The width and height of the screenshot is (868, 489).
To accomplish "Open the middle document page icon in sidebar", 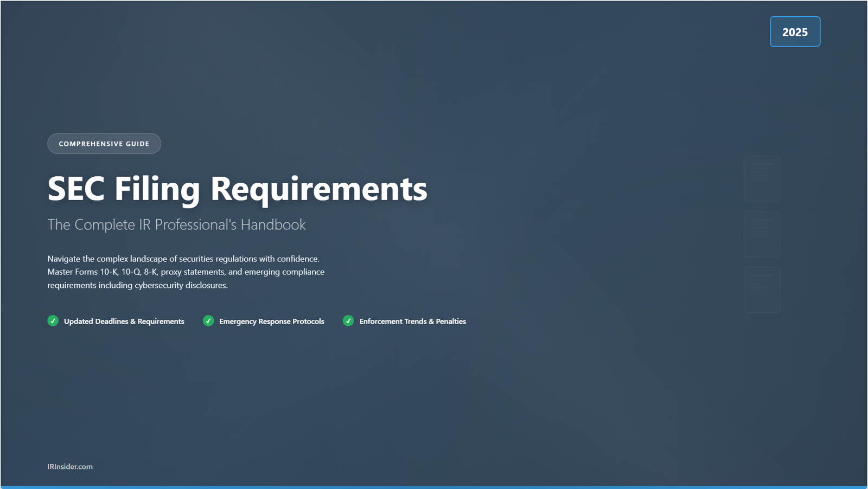I will (762, 234).
